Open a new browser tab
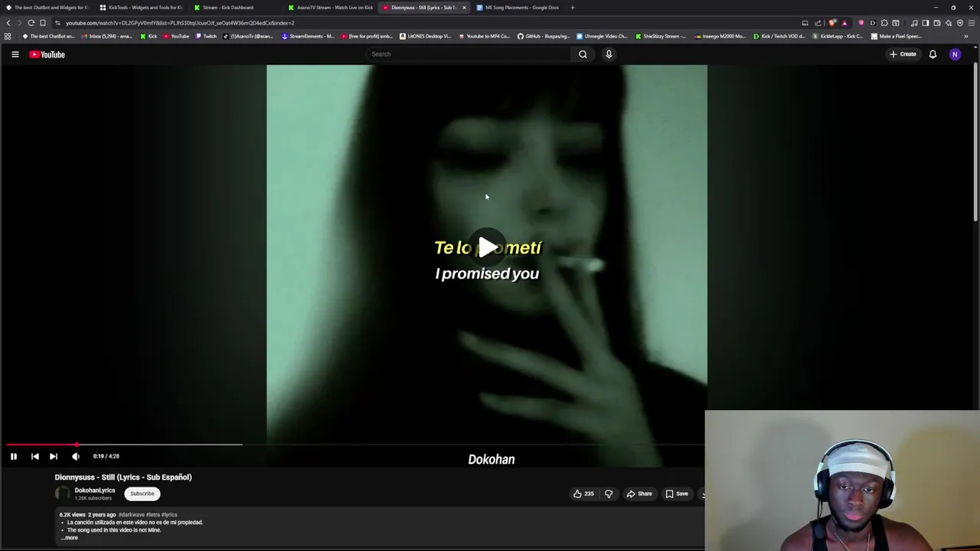Screen dimensions: 980x551 (x=572, y=8)
